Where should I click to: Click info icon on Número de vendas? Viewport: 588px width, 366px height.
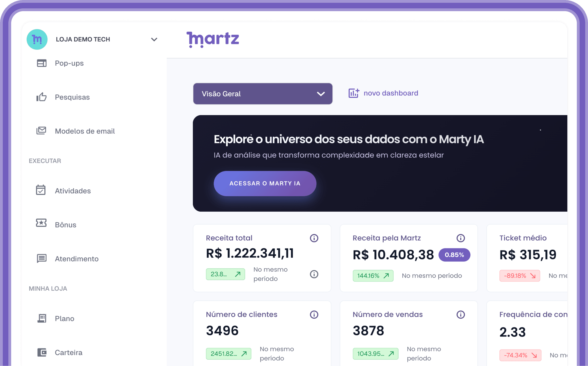[x=460, y=314]
